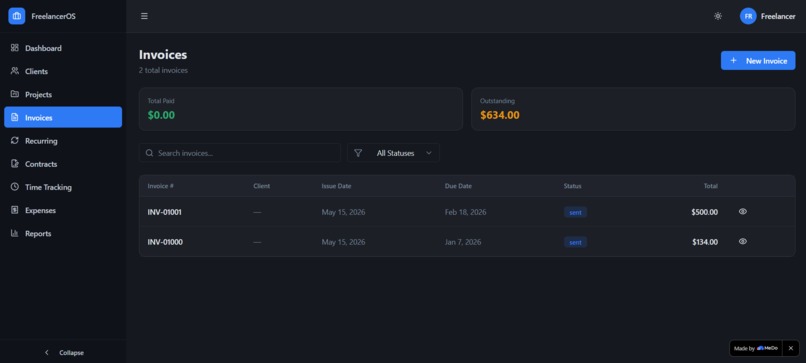Click the sent status badge for INV-01001

coord(575,212)
